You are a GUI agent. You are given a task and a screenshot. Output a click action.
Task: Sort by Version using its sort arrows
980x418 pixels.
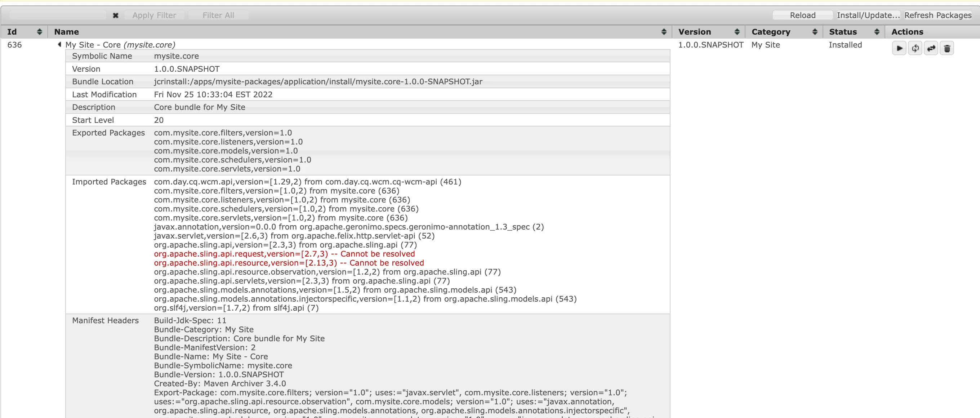(736, 32)
